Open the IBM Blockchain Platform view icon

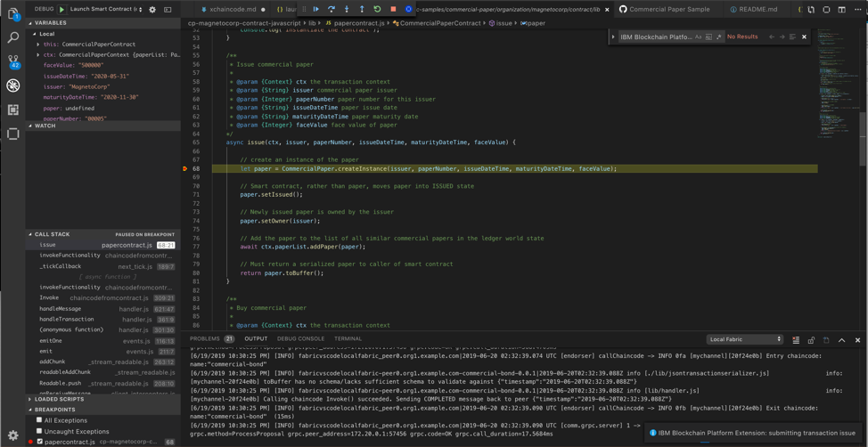tap(12, 134)
